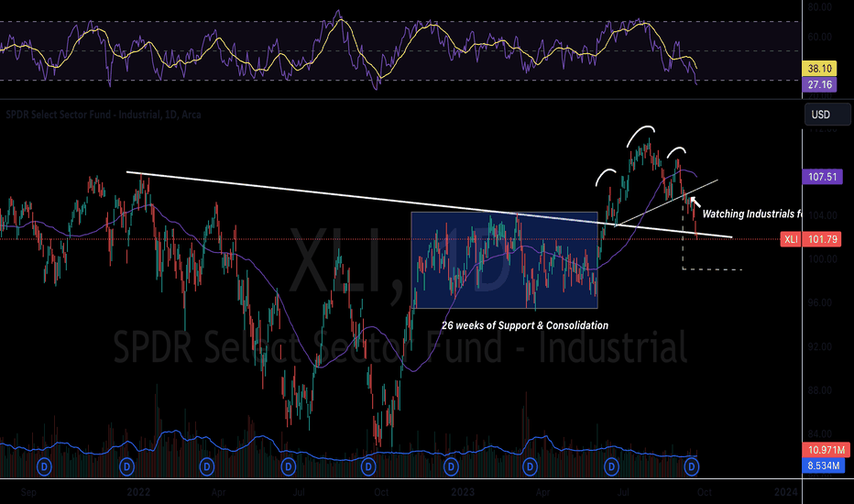Click the 2023 label on the time axis
Viewport: 854px width, 504px height.
(463, 492)
